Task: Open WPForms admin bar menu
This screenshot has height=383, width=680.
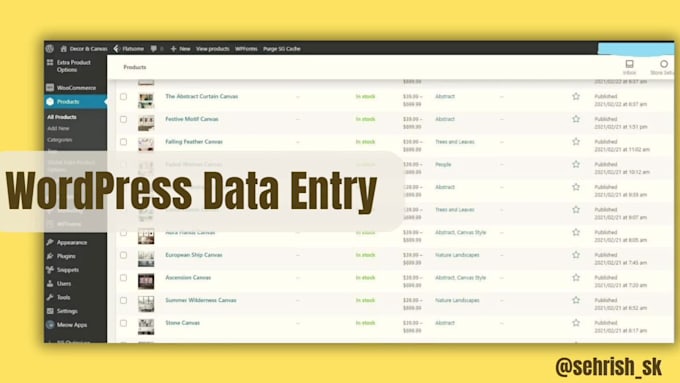Action: [x=246, y=49]
